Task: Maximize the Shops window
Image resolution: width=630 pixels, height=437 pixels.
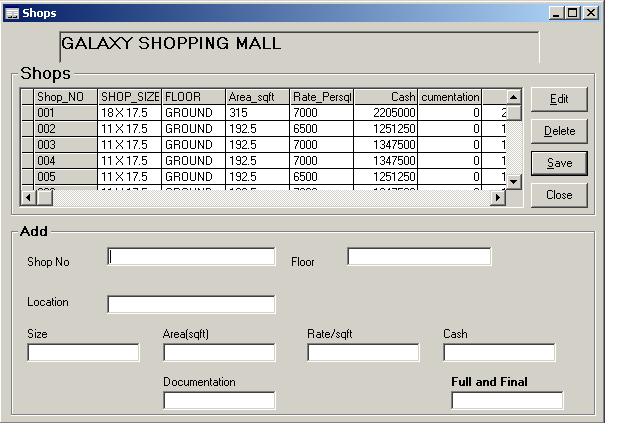Action: pos(572,13)
